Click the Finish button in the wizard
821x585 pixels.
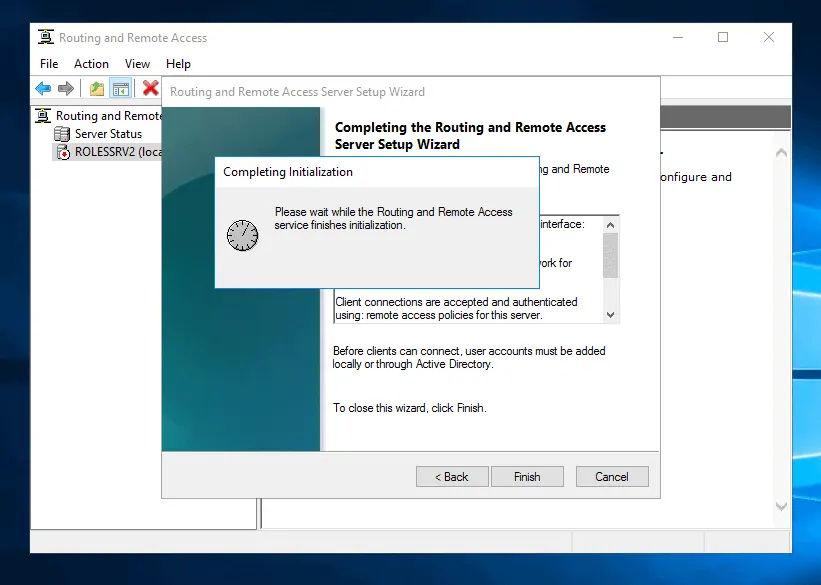(x=527, y=476)
